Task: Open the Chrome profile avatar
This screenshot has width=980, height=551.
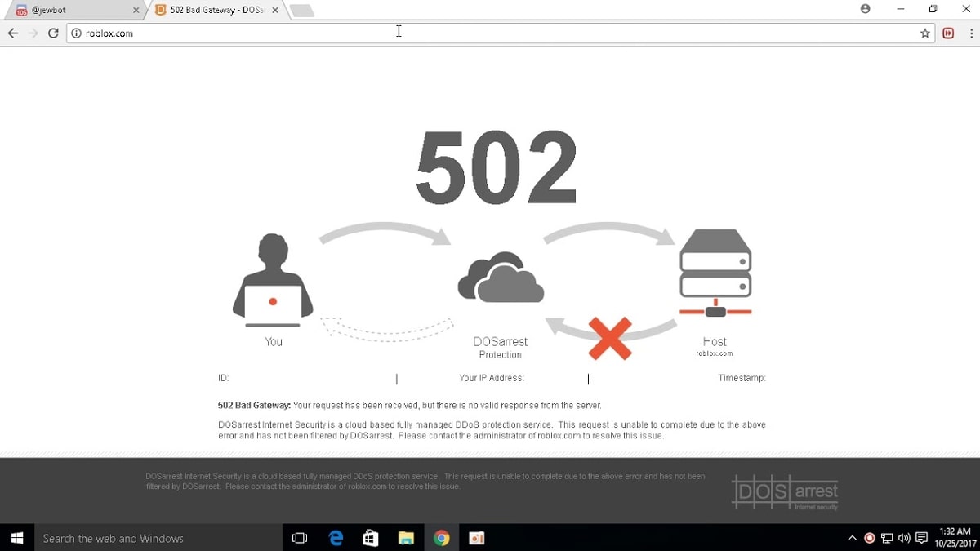Action: point(866,9)
